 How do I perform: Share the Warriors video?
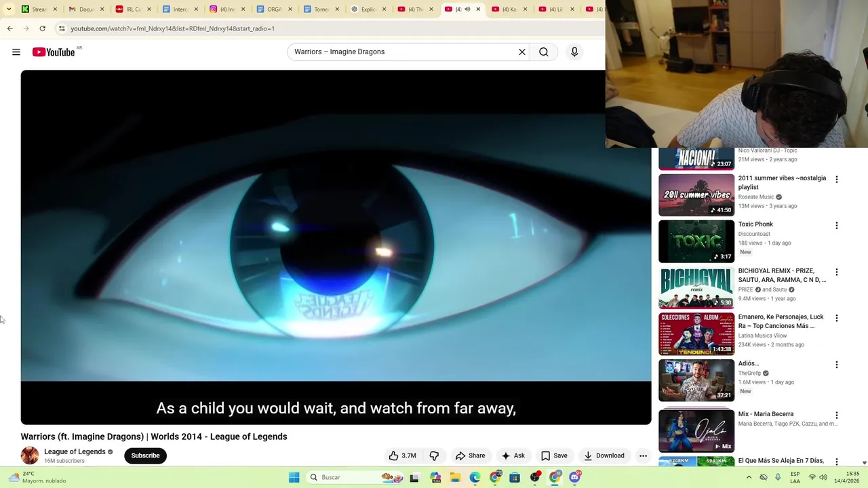pyautogui.click(x=470, y=455)
